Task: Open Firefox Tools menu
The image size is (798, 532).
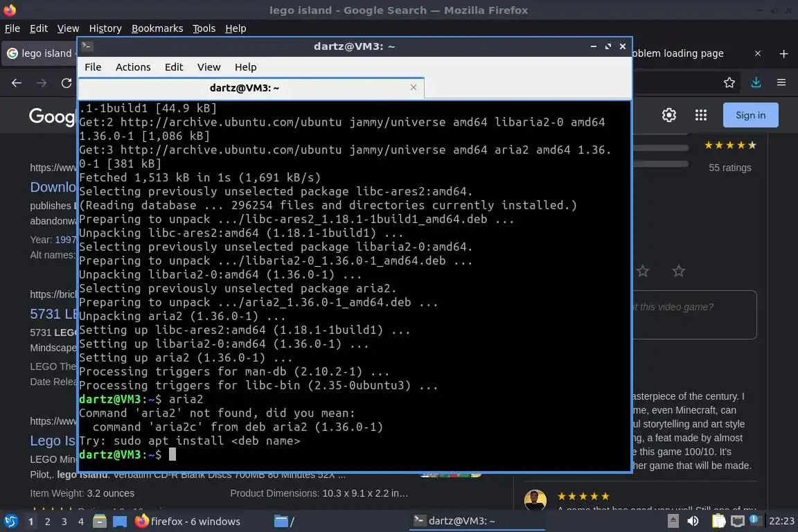Action: click(204, 28)
